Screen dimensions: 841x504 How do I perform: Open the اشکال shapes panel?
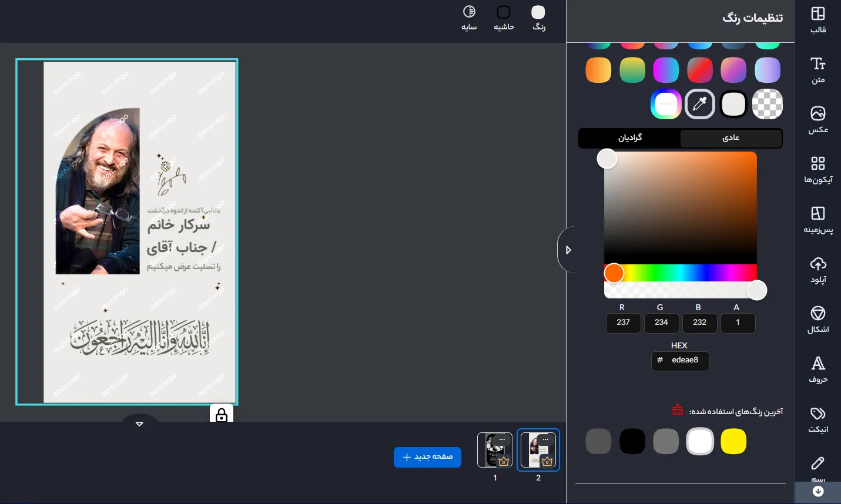click(x=818, y=320)
